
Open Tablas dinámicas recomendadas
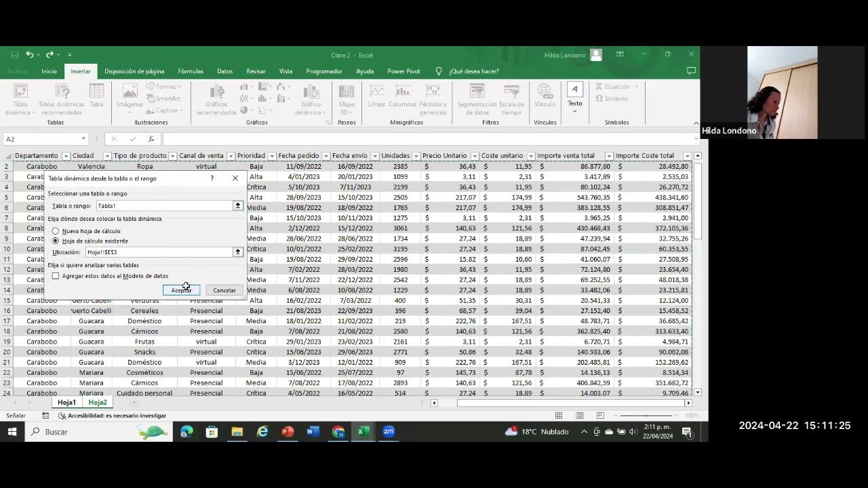coord(62,100)
